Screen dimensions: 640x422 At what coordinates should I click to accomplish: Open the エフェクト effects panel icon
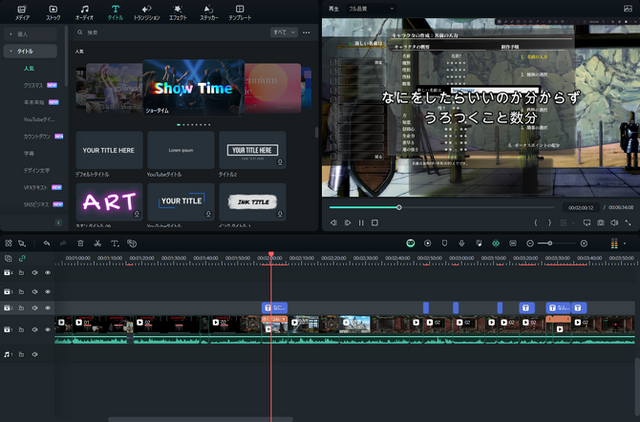tap(178, 12)
